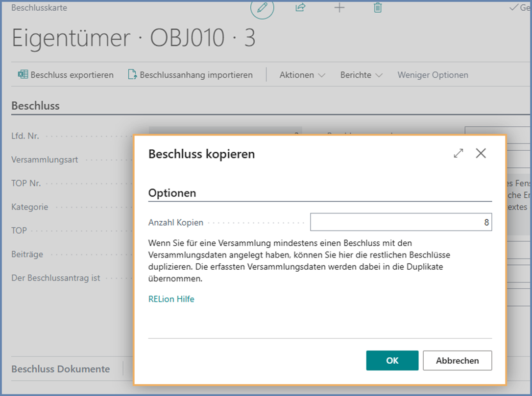Click Beschlussanhang importieren

click(190, 75)
